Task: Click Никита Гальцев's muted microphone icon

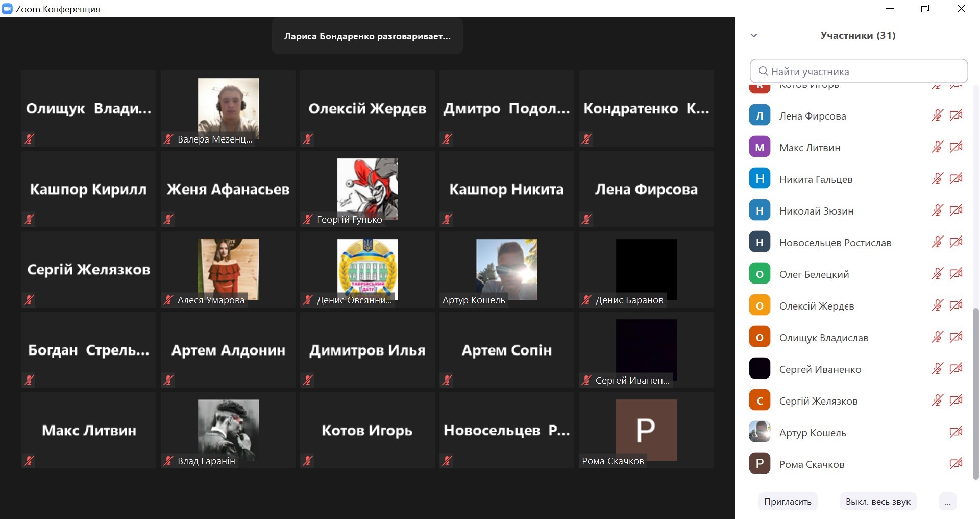Action: pyautogui.click(x=937, y=179)
